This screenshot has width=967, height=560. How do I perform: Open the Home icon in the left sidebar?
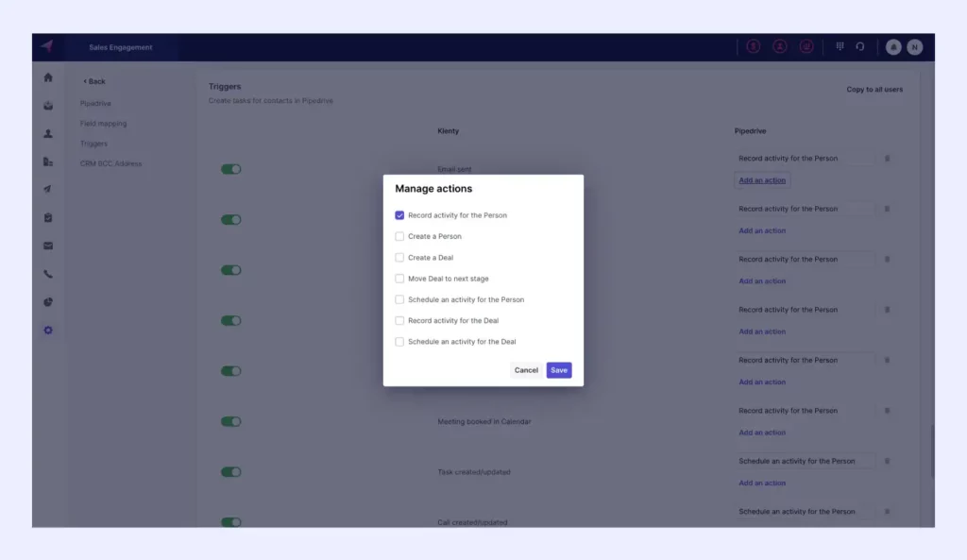tap(48, 77)
